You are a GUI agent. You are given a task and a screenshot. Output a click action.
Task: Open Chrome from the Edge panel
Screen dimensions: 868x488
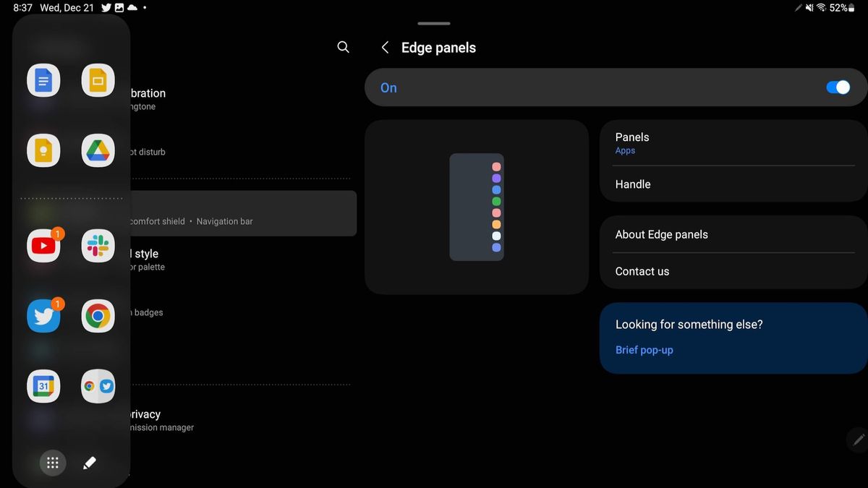(x=98, y=316)
